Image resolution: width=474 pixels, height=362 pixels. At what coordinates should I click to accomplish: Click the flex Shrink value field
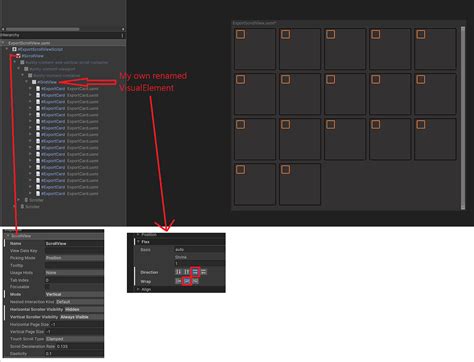(199, 263)
